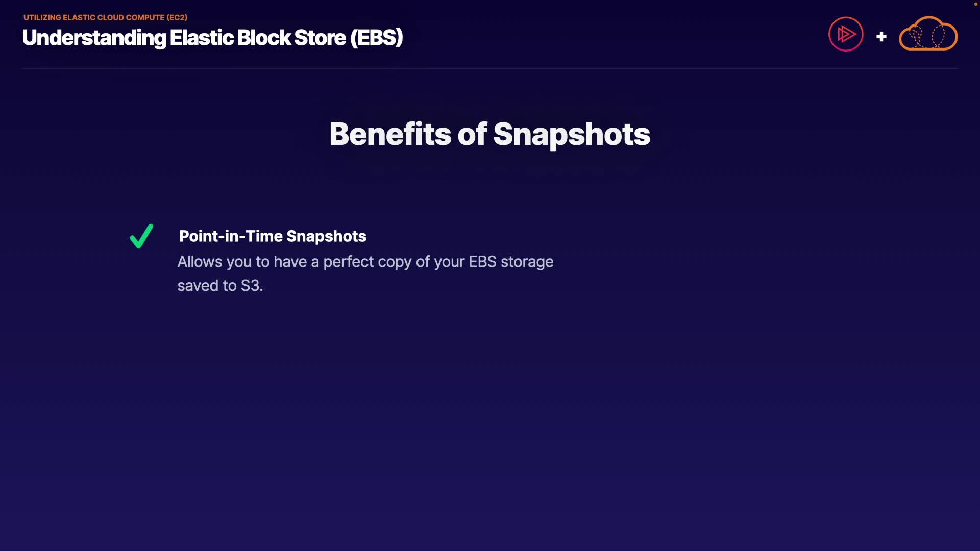Click the 'Understanding Elastic Block Store' title
This screenshot has width=980, height=551.
click(212, 38)
